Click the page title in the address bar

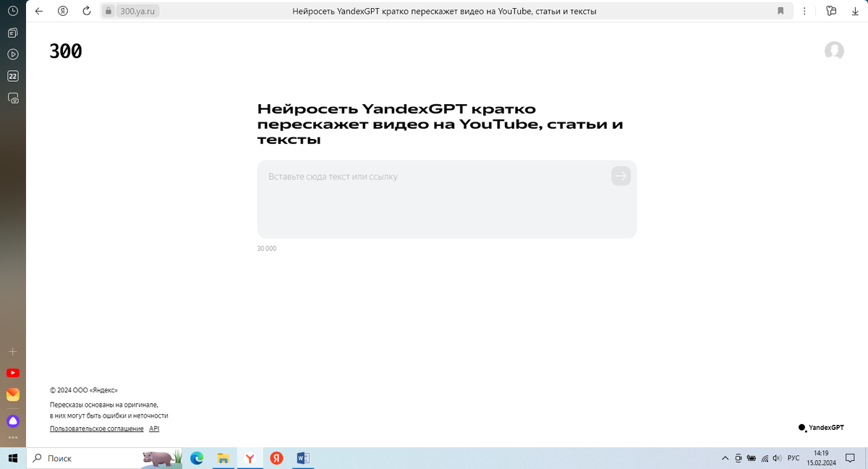445,11
